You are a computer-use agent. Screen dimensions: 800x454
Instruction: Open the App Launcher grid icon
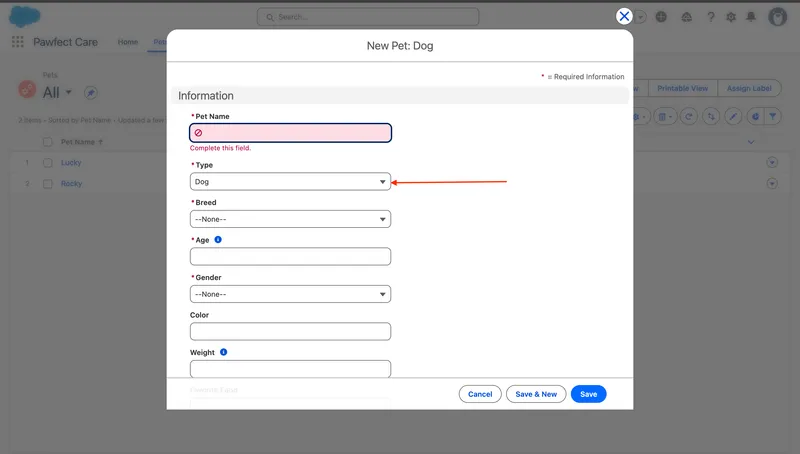point(17,42)
